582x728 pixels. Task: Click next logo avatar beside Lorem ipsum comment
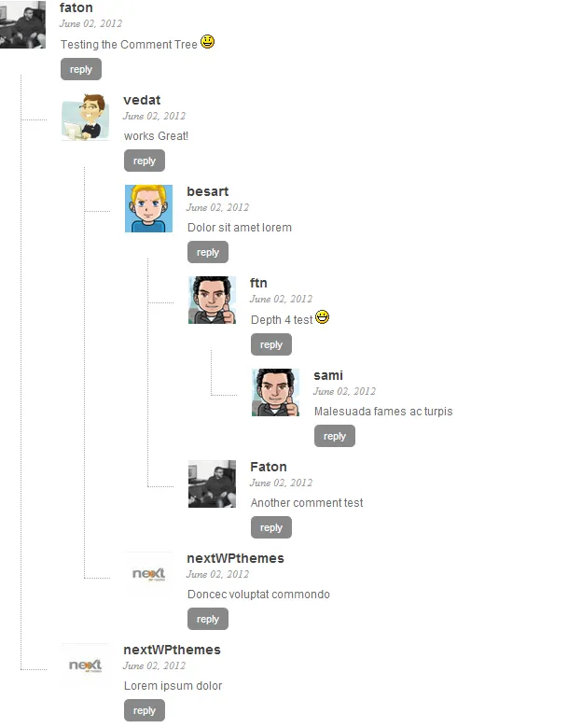click(x=86, y=666)
